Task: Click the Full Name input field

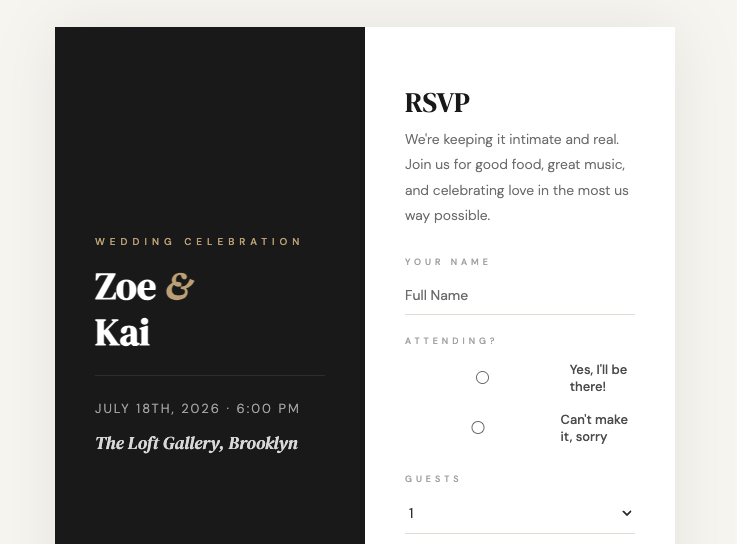Action: (x=519, y=296)
